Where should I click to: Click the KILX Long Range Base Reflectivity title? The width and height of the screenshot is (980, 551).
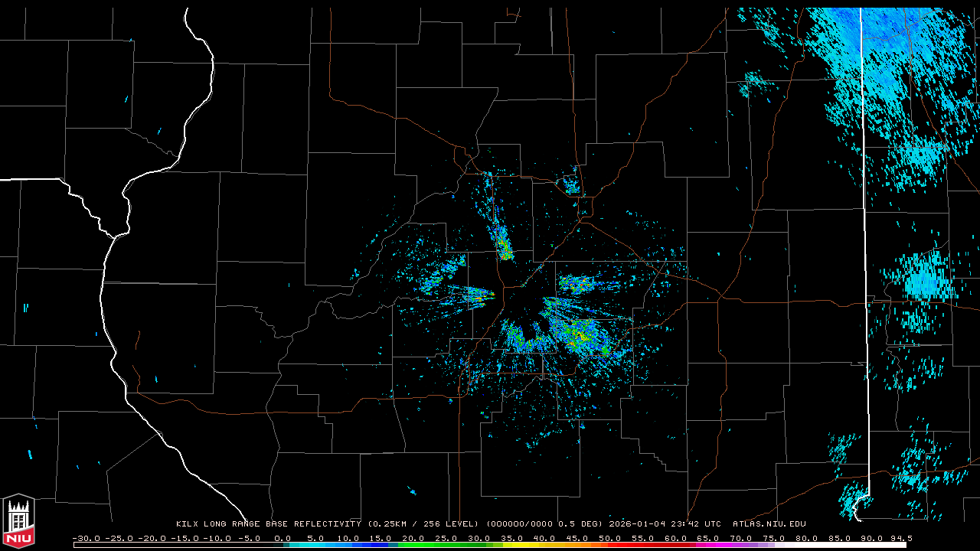click(x=268, y=524)
